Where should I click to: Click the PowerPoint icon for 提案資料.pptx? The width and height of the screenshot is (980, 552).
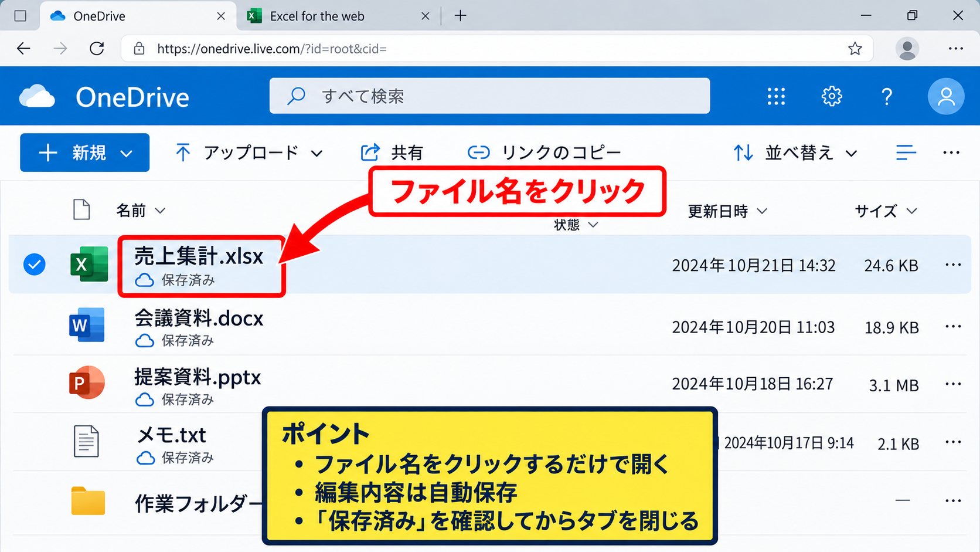pos(87,383)
